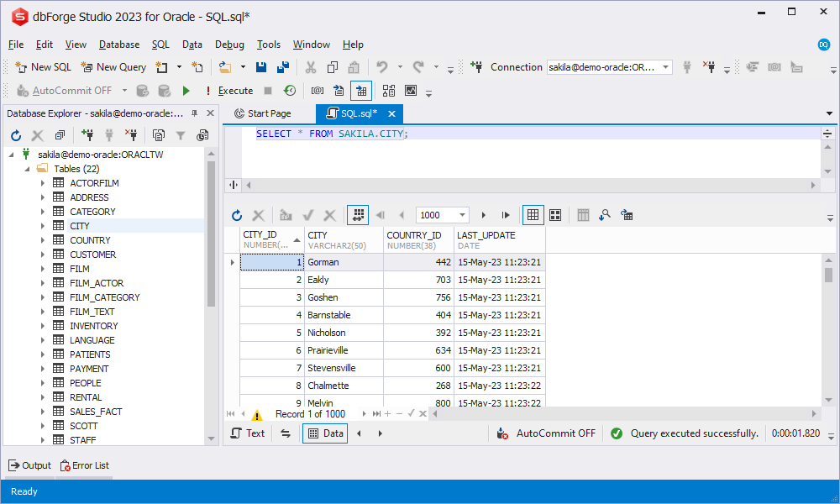Select the cell with country ID 634
840x504 pixels.
point(418,350)
